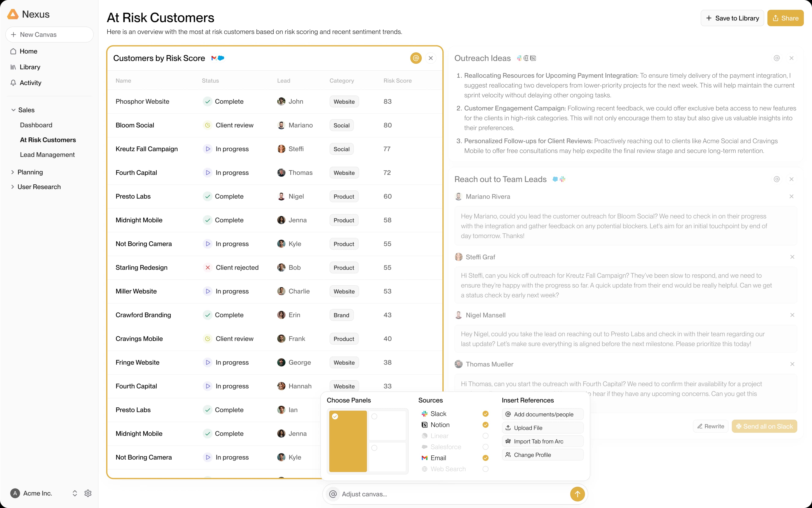
Task: Click the Nexus logo icon
Action: click(x=13, y=14)
